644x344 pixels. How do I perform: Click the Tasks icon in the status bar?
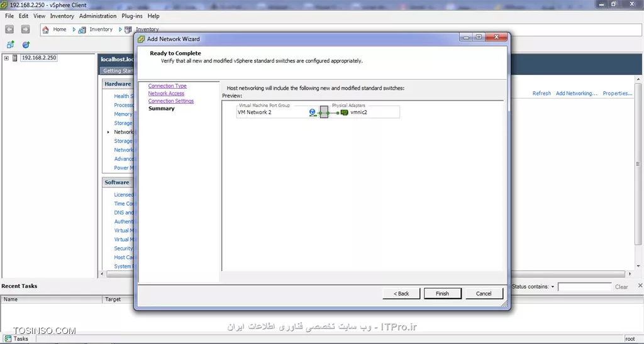8,339
